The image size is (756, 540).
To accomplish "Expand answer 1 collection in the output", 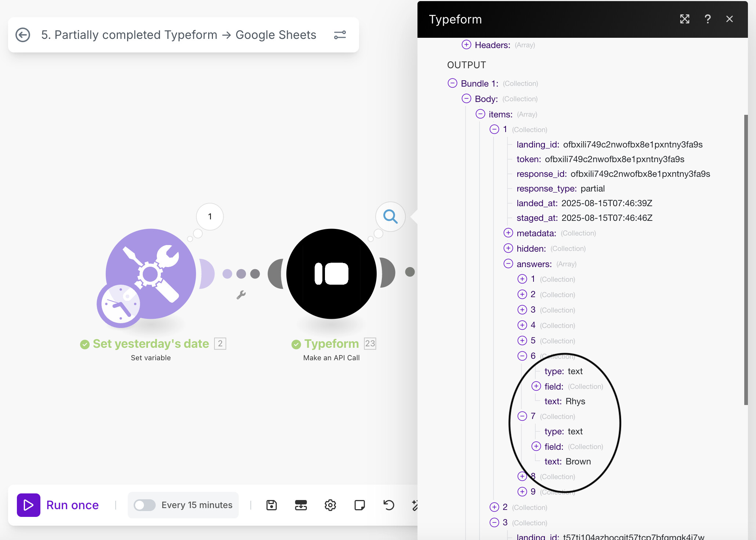I will pos(522,279).
